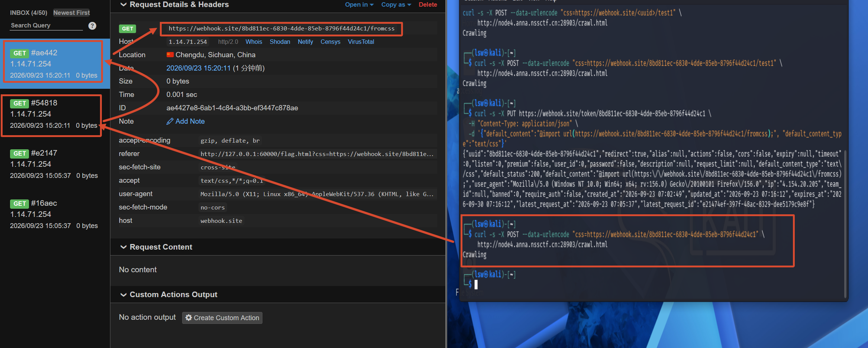Open the VirusTotal lookup link

pos(361,42)
